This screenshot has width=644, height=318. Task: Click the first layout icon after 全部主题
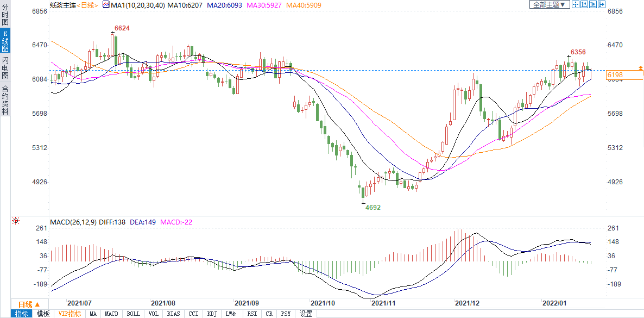coord(574,4)
